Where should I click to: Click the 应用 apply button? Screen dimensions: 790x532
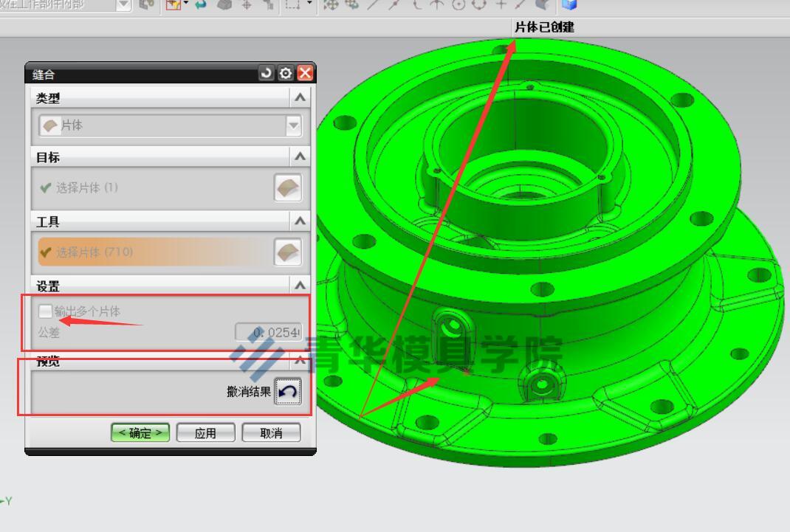pos(205,433)
